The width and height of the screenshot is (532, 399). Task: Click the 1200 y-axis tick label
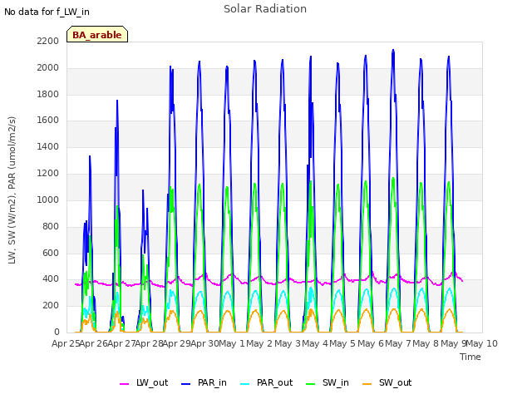click(48, 174)
